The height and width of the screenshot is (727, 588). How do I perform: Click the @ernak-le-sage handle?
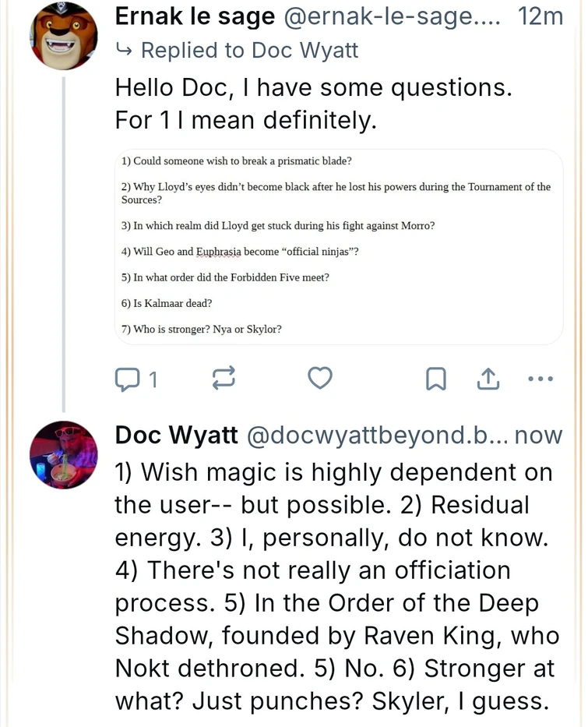click(391, 16)
